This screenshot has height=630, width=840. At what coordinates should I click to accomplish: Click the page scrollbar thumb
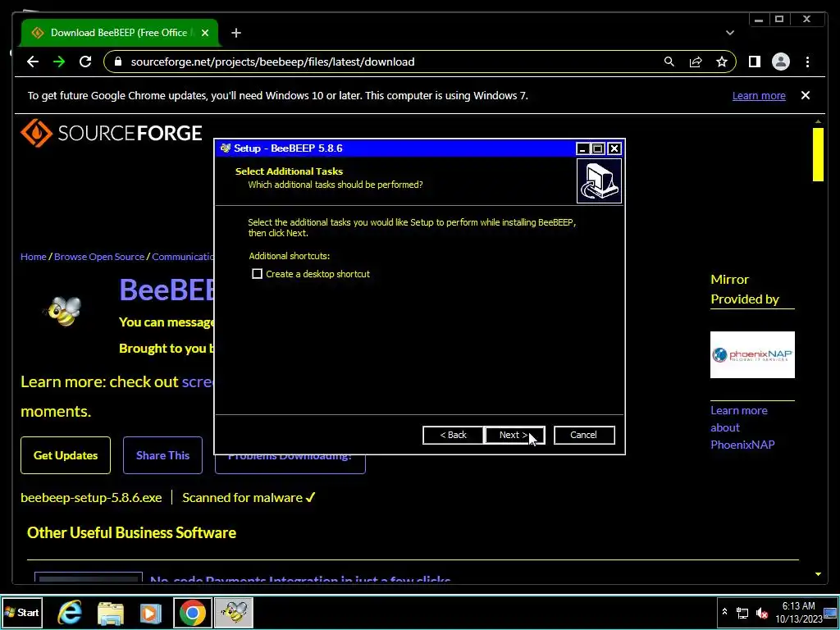pos(818,155)
